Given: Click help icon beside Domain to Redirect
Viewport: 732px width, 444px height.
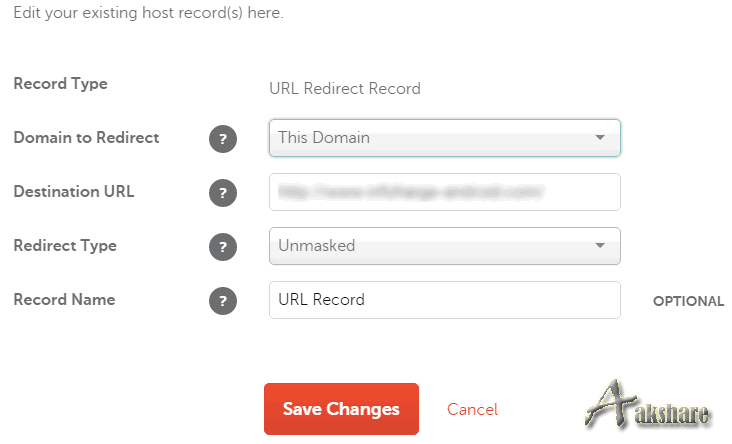Looking at the screenshot, I should [x=223, y=139].
